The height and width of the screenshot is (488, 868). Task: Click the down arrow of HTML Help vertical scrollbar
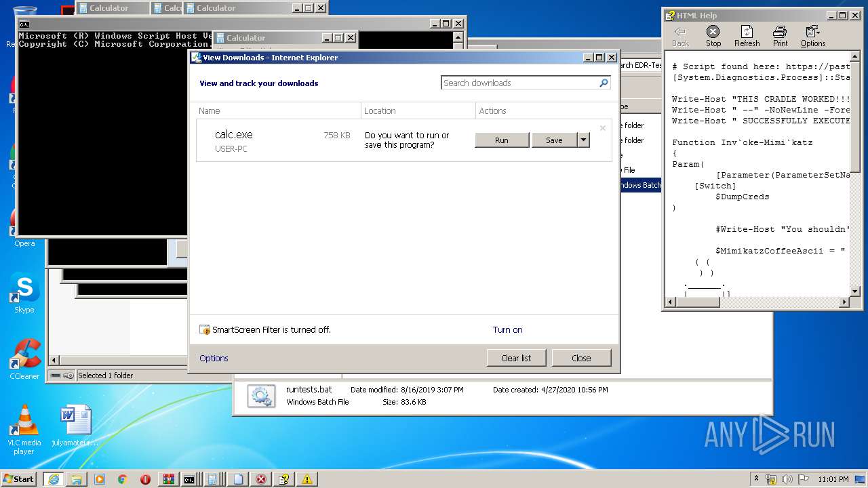tap(854, 291)
